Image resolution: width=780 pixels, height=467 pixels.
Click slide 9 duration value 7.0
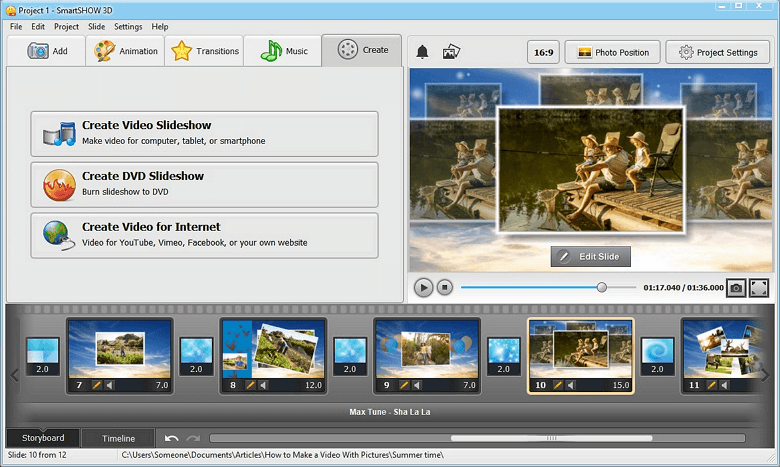(469, 385)
